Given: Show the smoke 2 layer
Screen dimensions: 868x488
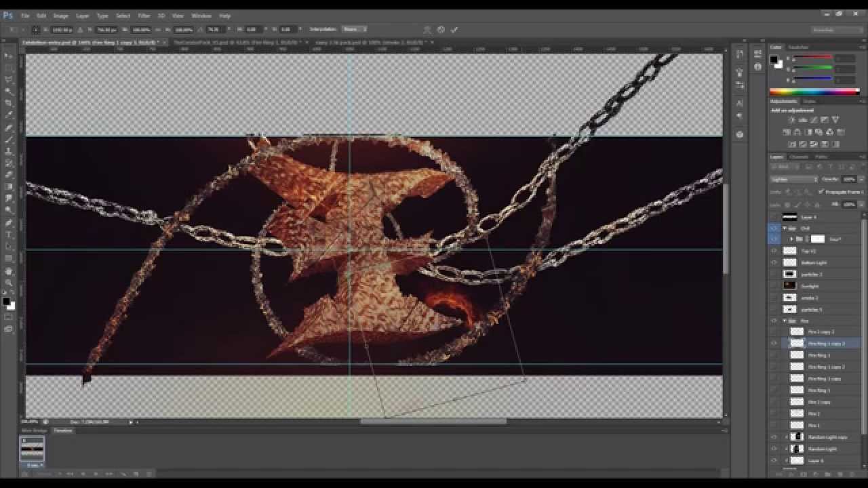Looking at the screenshot, I should 774,298.
